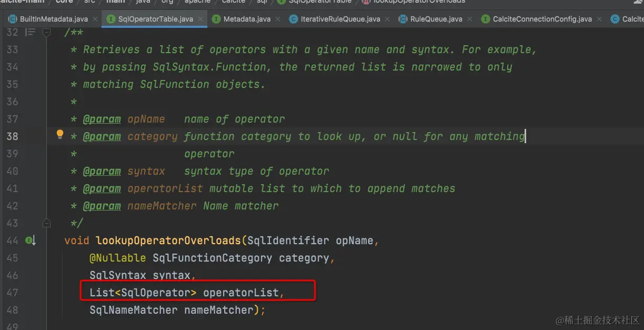This screenshot has width=644, height=330.
Task: Switch to the Metadata.java tab
Action: (247, 19)
